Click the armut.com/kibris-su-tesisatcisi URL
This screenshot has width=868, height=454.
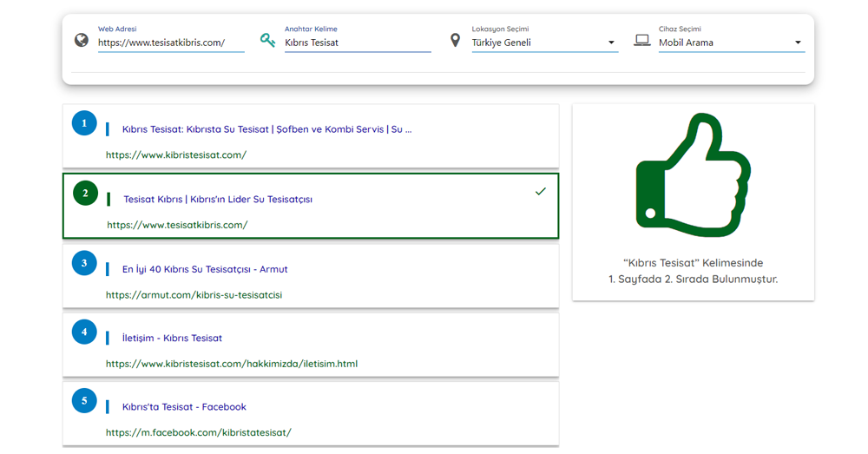tap(194, 295)
